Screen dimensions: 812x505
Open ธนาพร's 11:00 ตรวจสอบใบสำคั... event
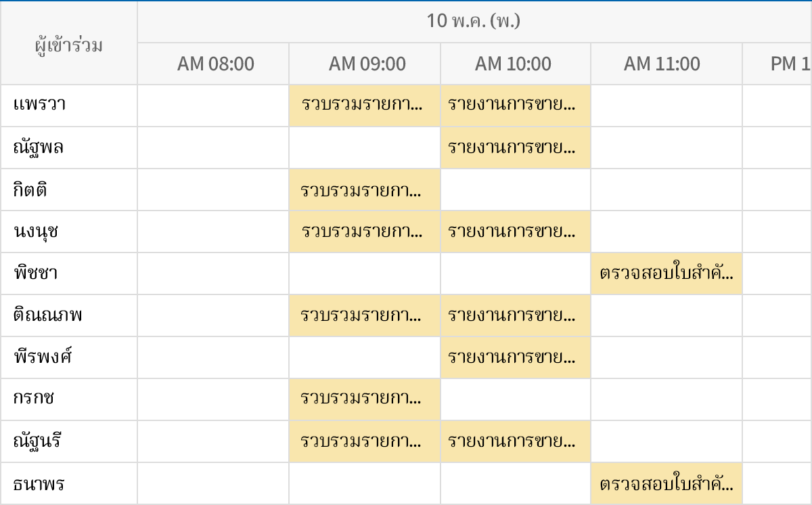[667, 483]
